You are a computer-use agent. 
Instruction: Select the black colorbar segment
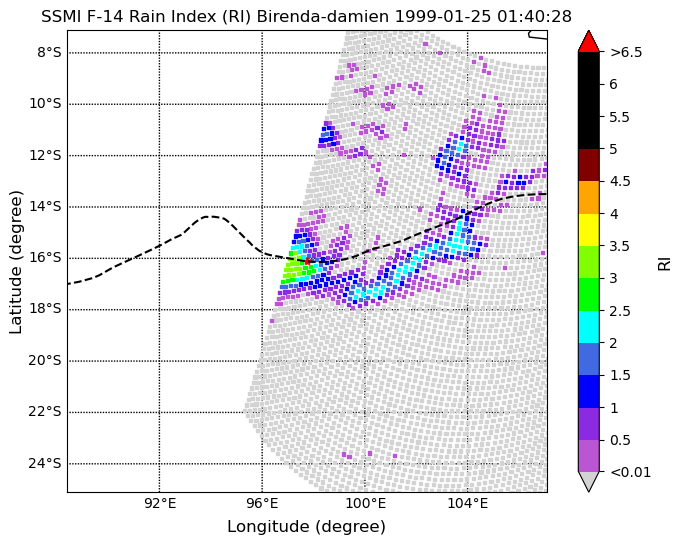click(588, 100)
